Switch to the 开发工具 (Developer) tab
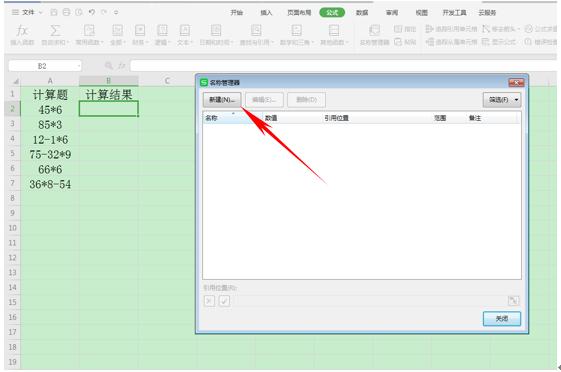This screenshot has height=372, width=561. (x=454, y=13)
